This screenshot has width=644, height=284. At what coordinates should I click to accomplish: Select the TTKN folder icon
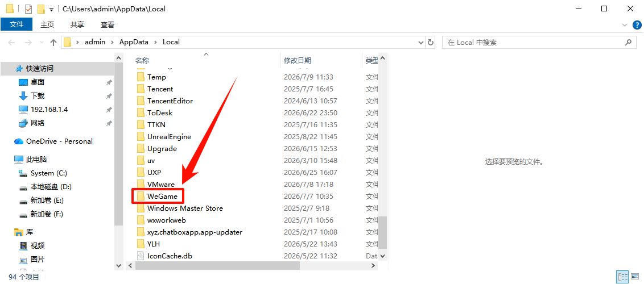click(141, 124)
